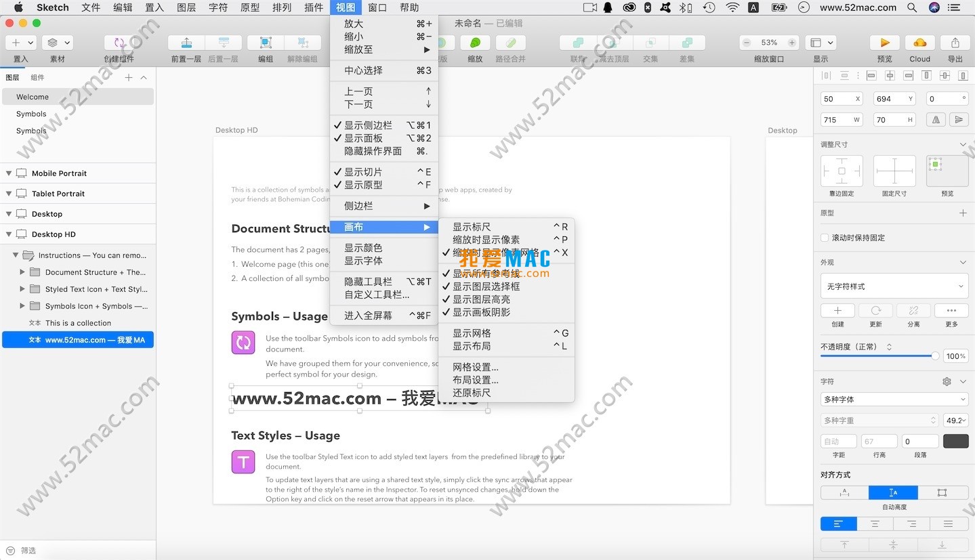The image size is (975, 560).
Task: Expand the Tablet Portrait artboard triangle
Action: pos(9,194)
